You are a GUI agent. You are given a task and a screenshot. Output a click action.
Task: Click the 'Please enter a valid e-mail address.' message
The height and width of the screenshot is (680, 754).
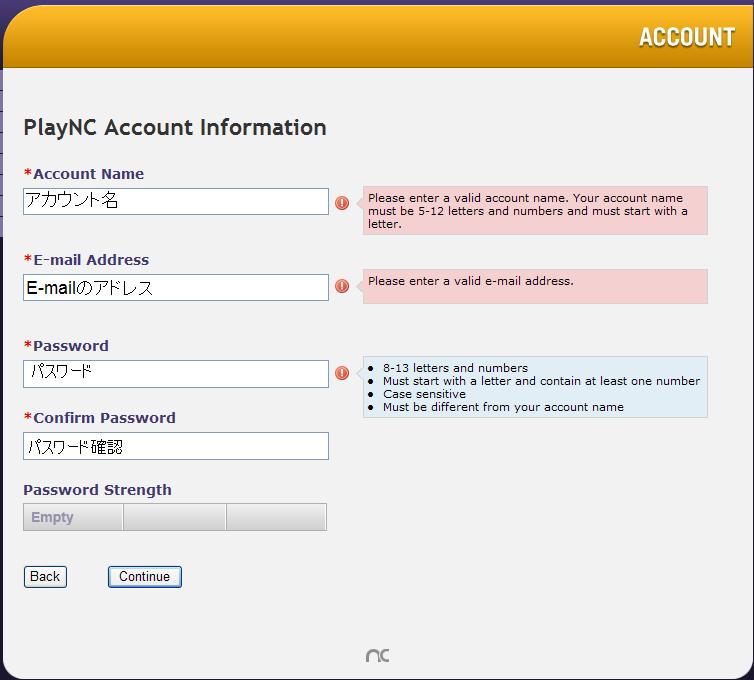pos(471,281)
